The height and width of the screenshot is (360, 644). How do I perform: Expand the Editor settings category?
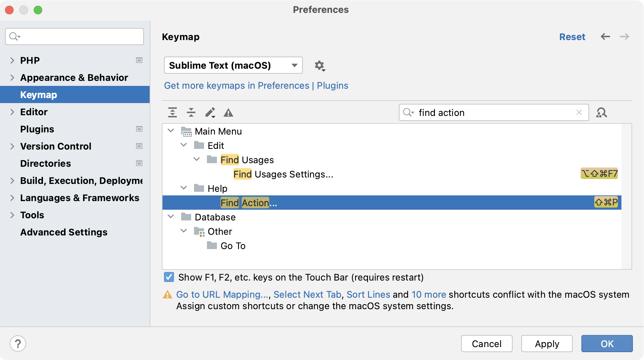12,112
